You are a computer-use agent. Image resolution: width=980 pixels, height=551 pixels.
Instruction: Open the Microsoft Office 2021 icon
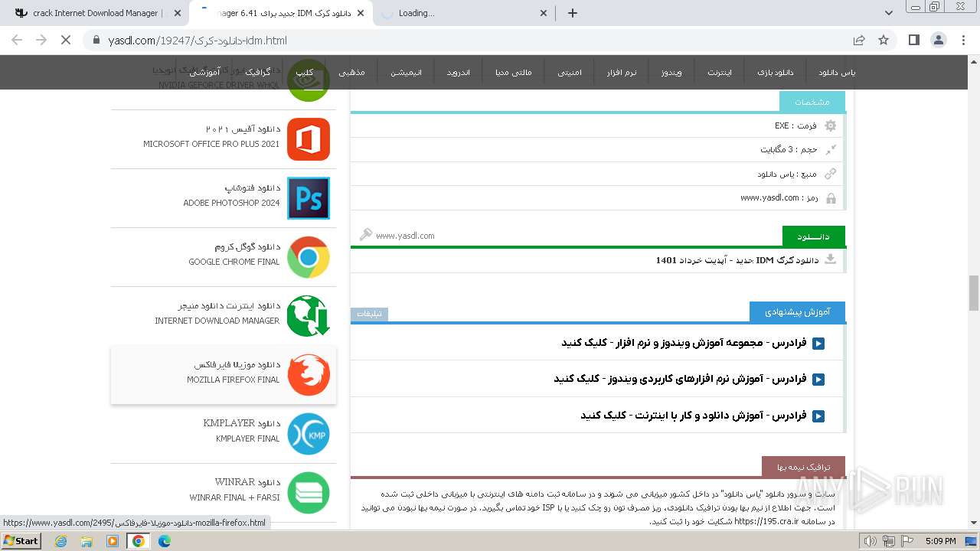coord(309,139)
